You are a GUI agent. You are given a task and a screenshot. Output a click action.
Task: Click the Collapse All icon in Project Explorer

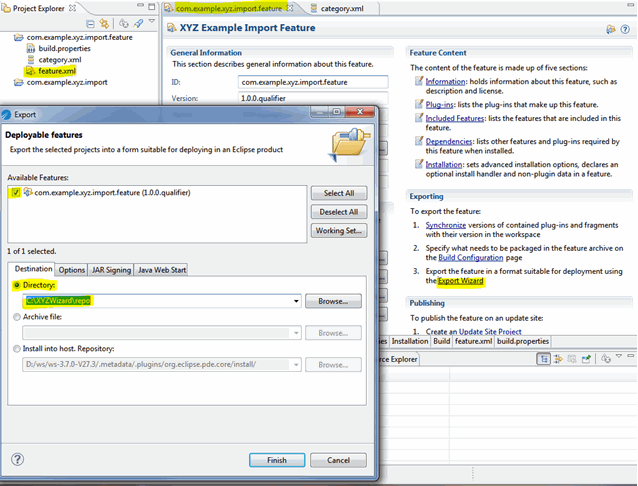[x=90, y=24]
